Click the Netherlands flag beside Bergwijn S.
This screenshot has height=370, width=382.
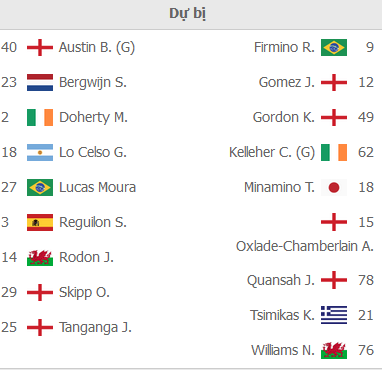[x=40, y=82]
